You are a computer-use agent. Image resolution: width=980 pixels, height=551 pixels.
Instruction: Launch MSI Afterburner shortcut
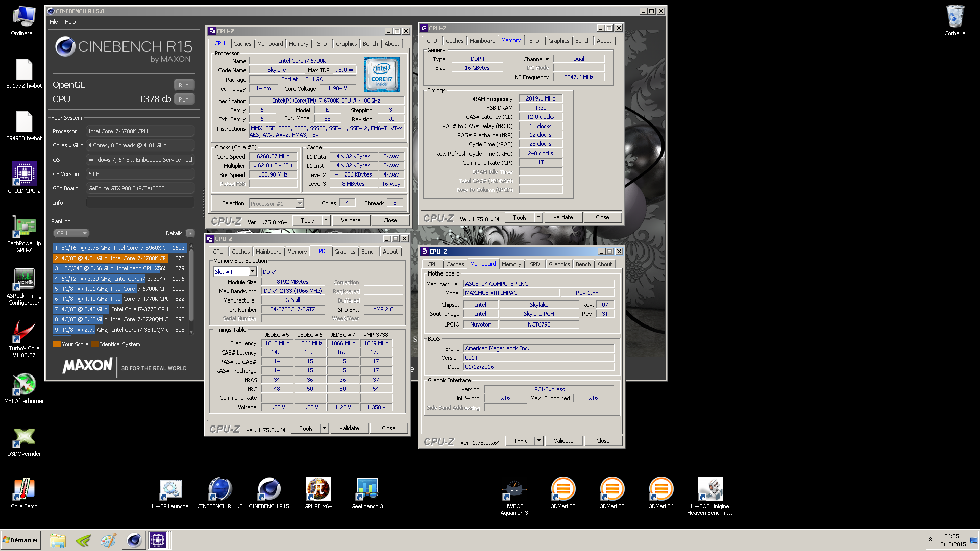click(x=24, y=389)
